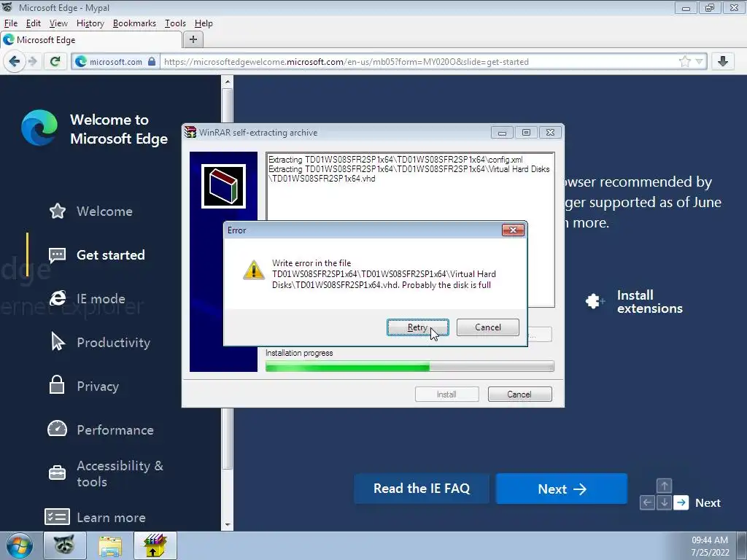Viewport: 747px width, 560px height.
Task: Click the down arrow key icon
Action: pos(664,502)
